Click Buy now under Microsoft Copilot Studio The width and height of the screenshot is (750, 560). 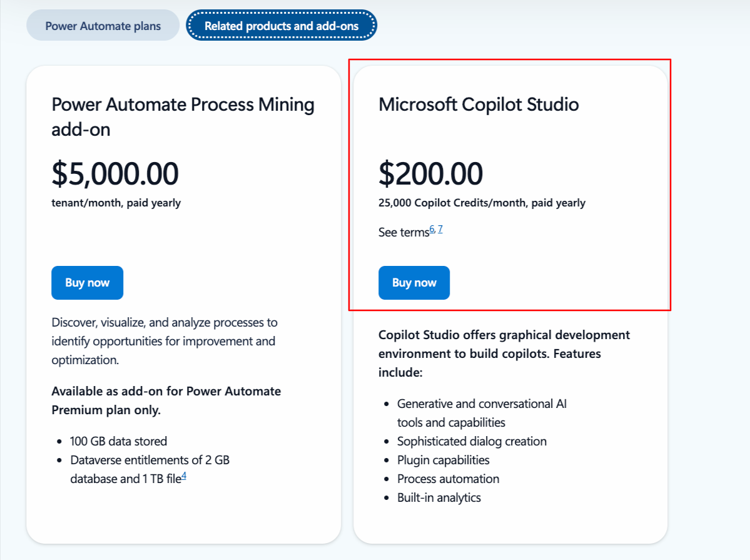click(413, 283)
